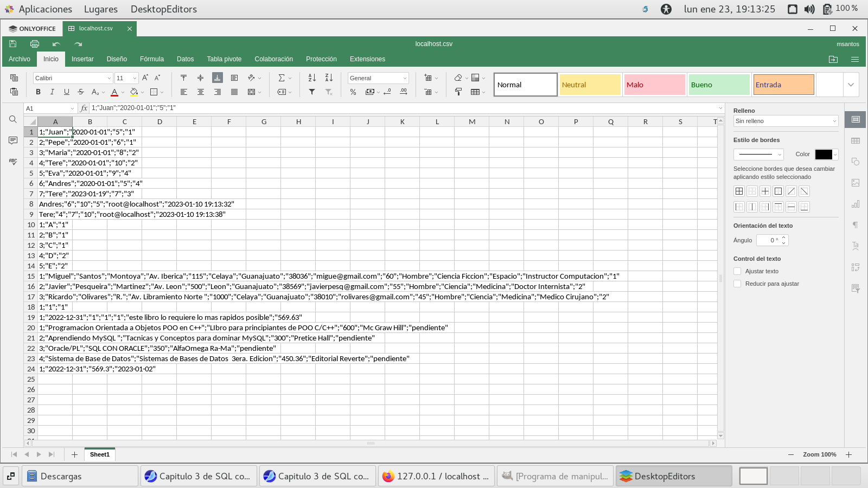Select the Sheet1 sheet tab
The height and width of the screenshot is (488, 868).
click(x=100, y=454)
